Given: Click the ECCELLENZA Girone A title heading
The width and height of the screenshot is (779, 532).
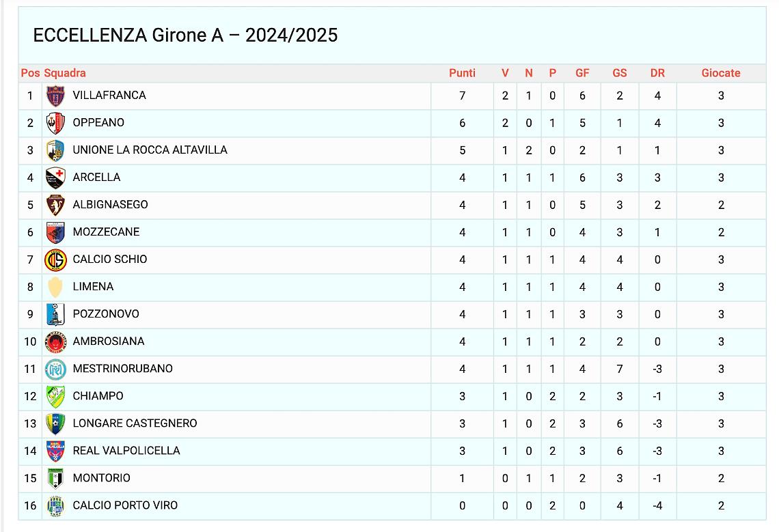Looking at the screenshot, I should [185, 36].
